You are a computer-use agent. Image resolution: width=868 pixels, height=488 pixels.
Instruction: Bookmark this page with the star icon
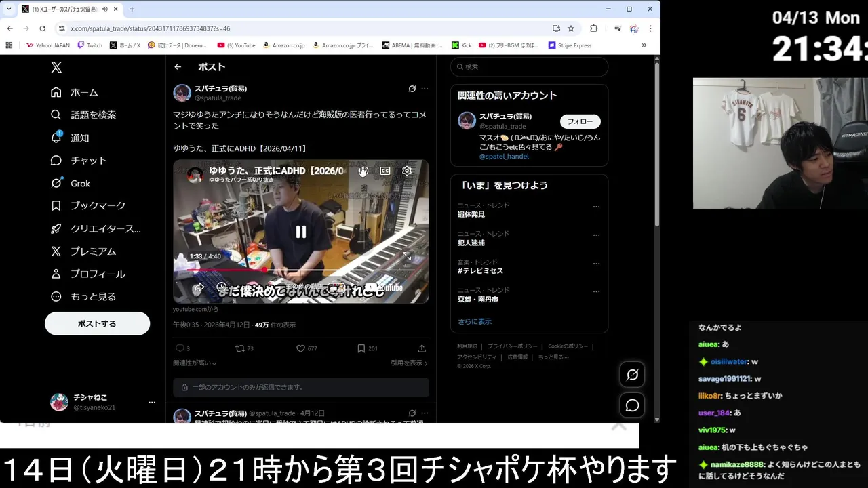click(x=571, y=28)
